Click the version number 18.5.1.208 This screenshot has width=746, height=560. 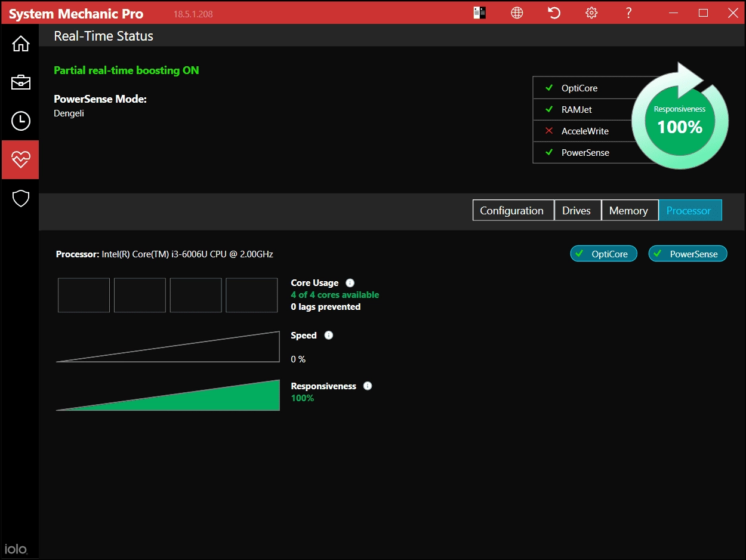193,14
